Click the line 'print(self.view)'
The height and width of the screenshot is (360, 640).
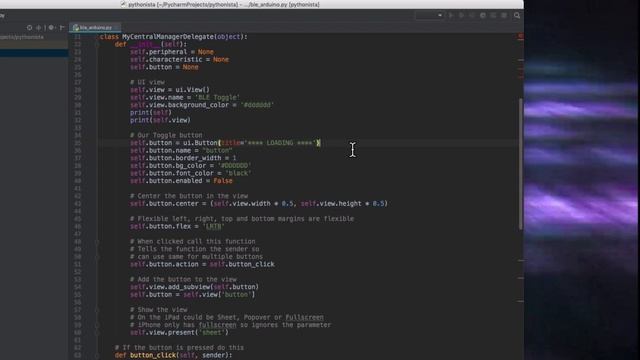pos(160,120)
